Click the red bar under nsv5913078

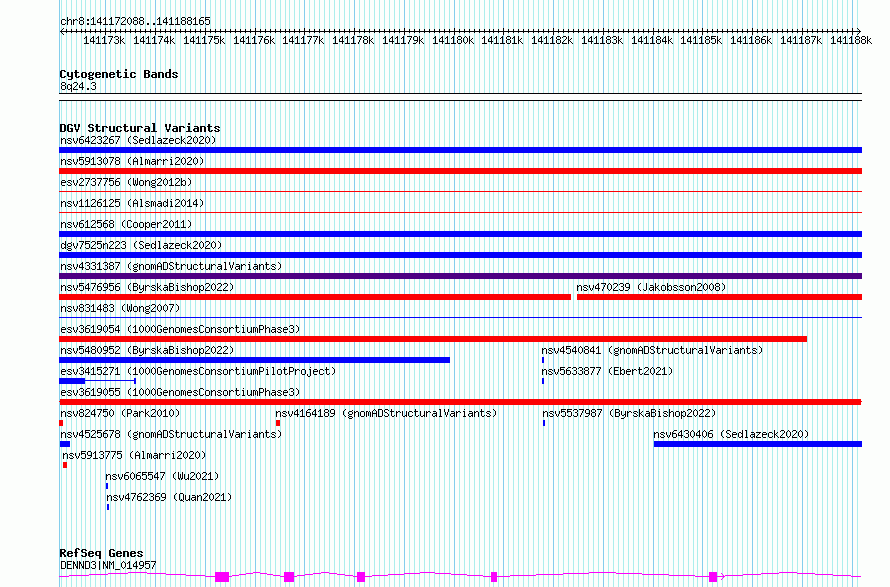click(460, 171)
